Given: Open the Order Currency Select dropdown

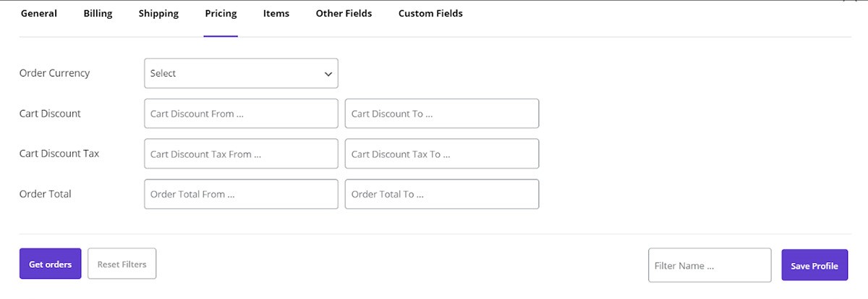Looking at the screenshot, I should pyautogui.click(x=231, y=73).
